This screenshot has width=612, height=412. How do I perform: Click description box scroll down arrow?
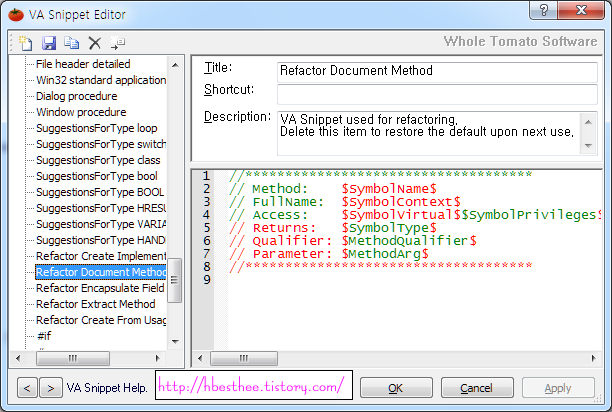pos(588,146)
